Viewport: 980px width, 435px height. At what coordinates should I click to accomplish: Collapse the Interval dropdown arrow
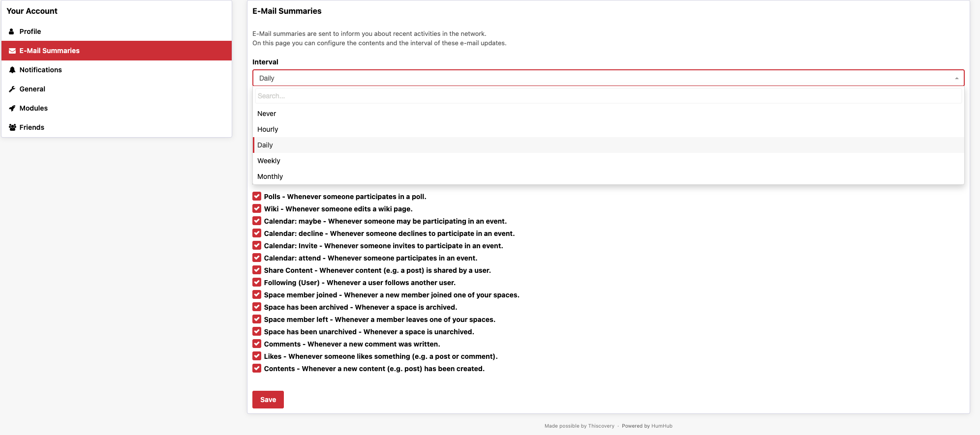[956, 78]
